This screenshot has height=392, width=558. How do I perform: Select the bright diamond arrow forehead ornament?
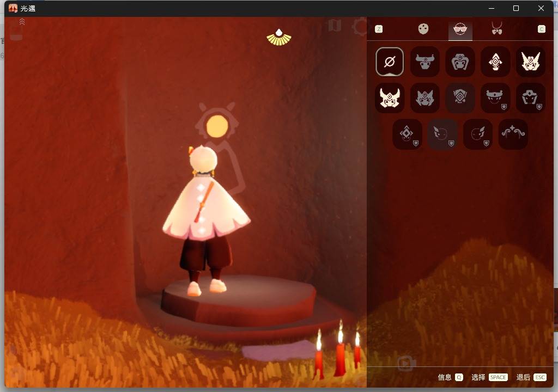tap(495, 62)
